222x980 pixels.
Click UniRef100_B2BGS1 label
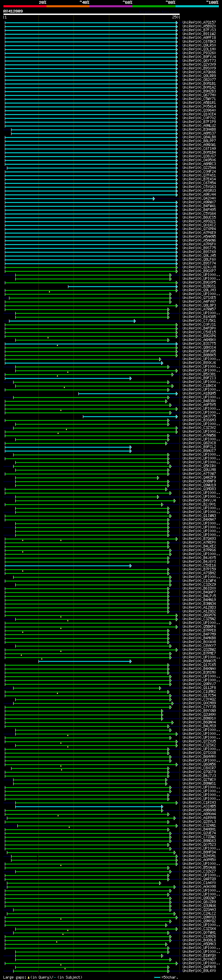[x=199, y=286]
